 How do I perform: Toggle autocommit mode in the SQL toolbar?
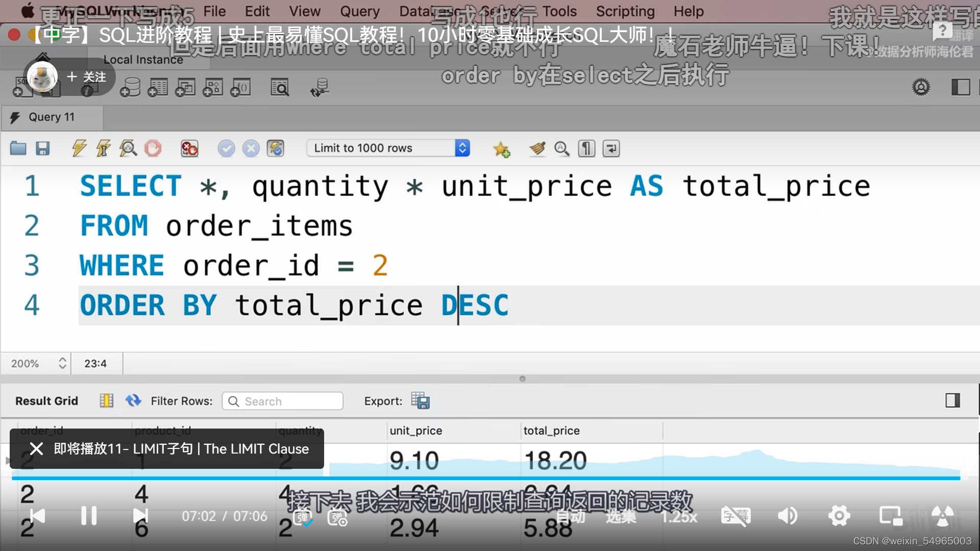pos(275,148)
